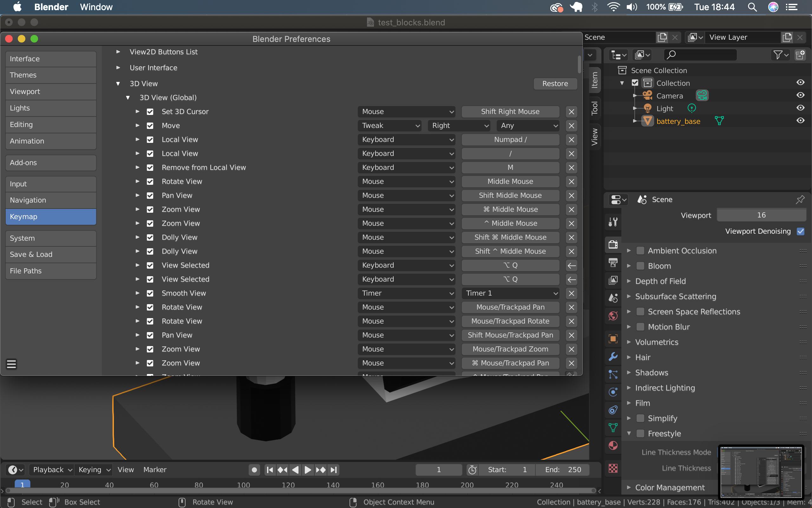Click the Viewport samples field showing 16
The width and height of the screenshot is (812, 508).
pyautogui.click(x=761, y=215)
